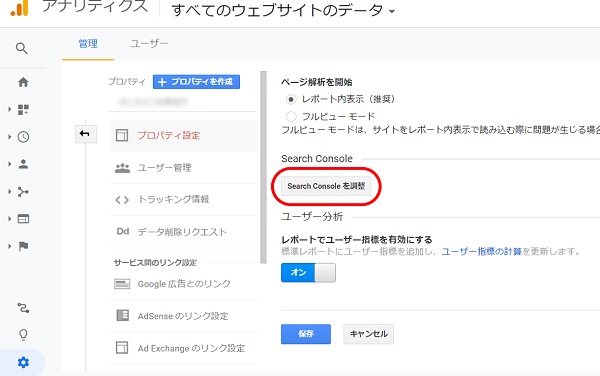Click Search Console を調整 button
Image resolution: width=600 pixels, height=376 pixels.
pos(326,186)
